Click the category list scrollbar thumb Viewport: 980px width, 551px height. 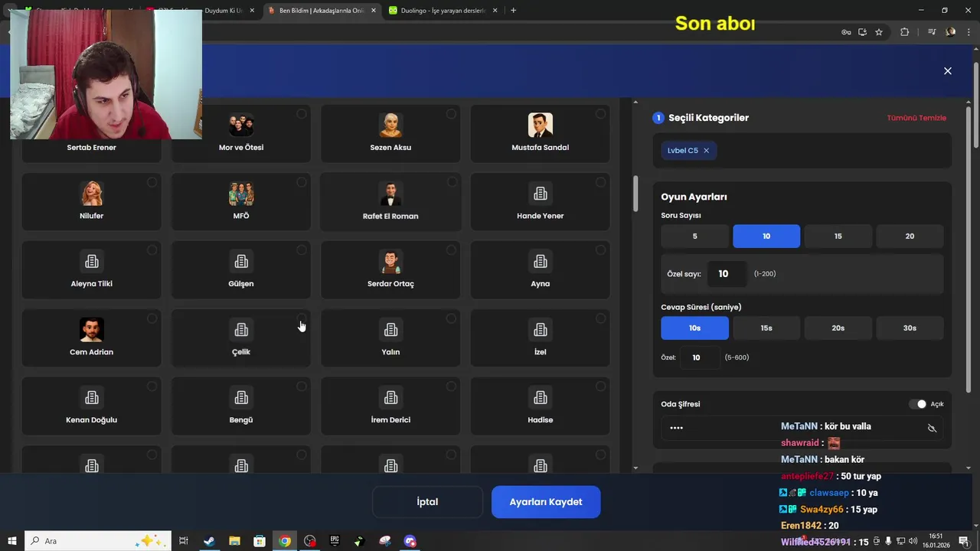pyautogui.click(x=635, y=194)
